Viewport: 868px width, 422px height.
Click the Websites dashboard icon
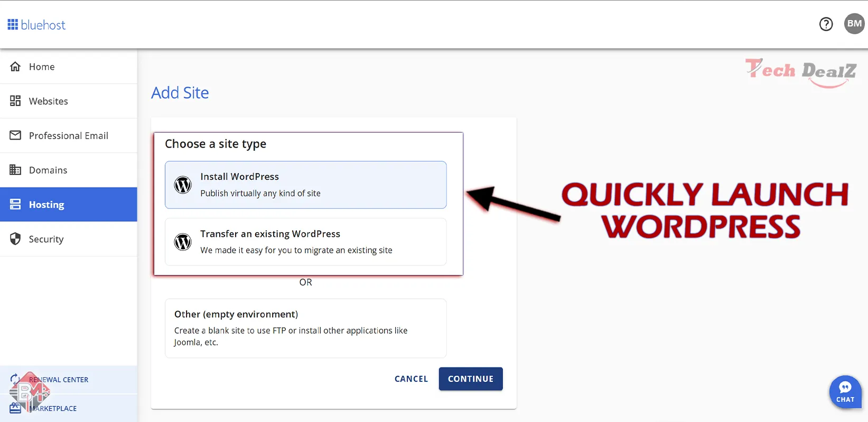(15, 101)
